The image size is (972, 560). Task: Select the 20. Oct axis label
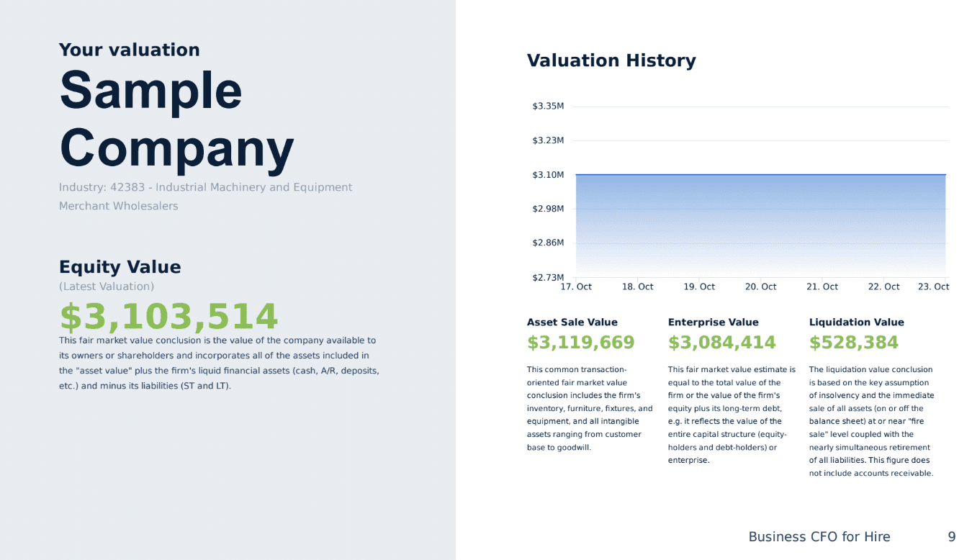pos(760,286)
